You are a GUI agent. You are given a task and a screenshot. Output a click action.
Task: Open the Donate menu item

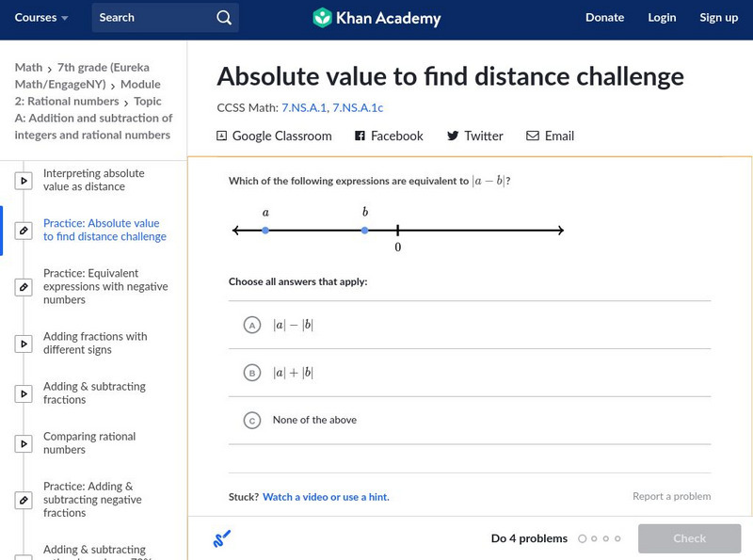604,18
